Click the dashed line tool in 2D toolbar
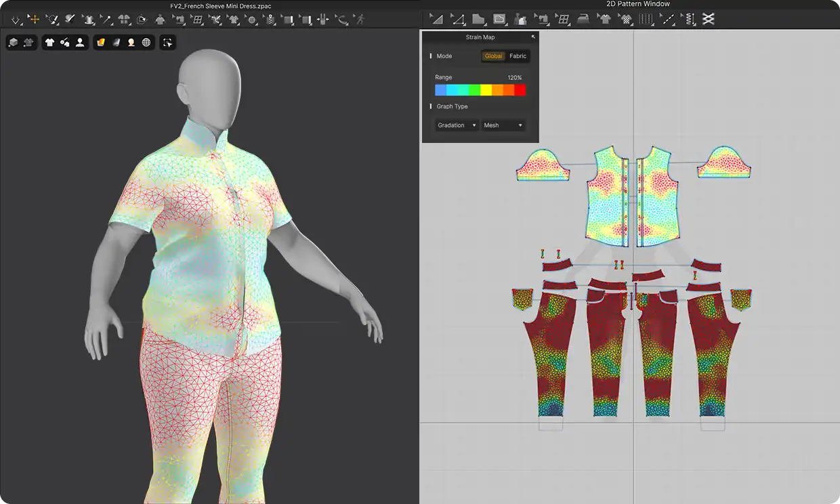840x504 pixels. (x=669, y=20)
